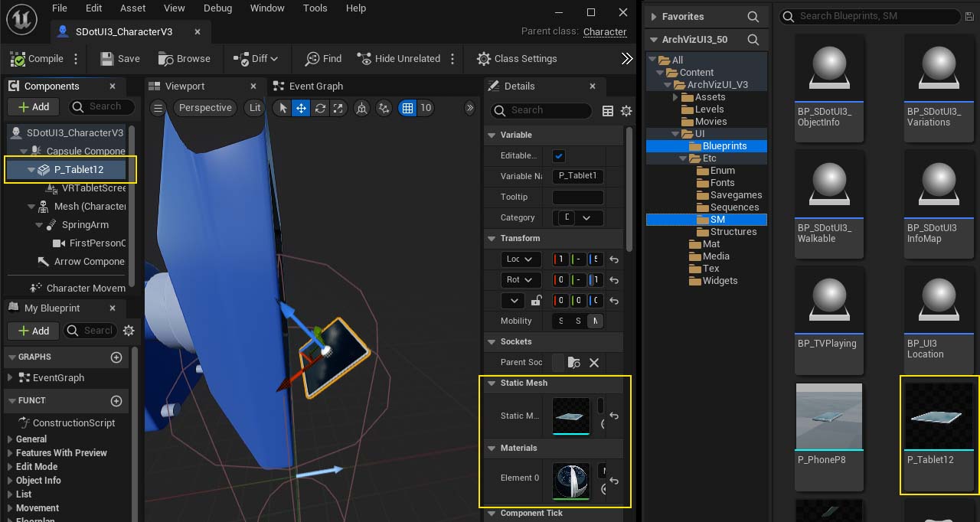Switch to the Event Graph tab
The width and height of the screenshot is (980, 522).
[309, 86]
